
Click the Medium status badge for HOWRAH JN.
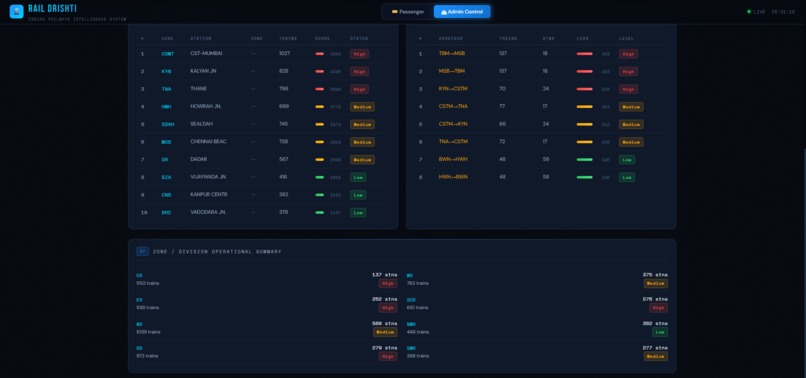tap(362, 107)
